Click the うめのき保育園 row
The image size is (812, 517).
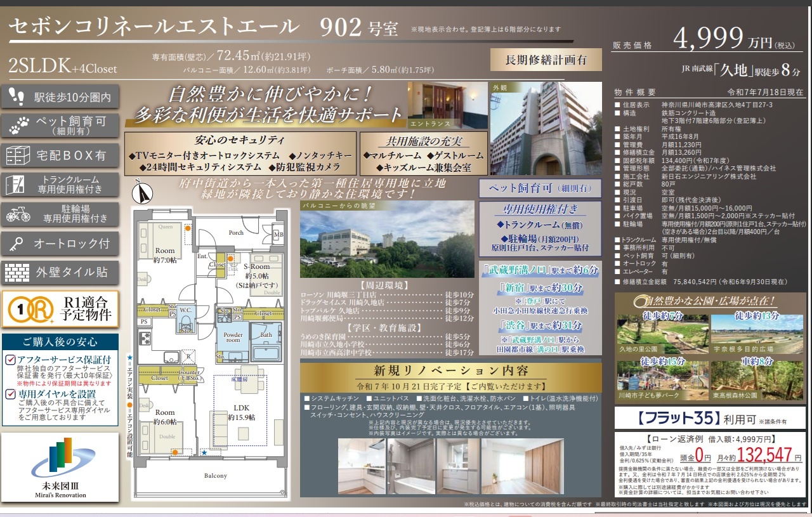pyautogui.click(x=387, y=336)
